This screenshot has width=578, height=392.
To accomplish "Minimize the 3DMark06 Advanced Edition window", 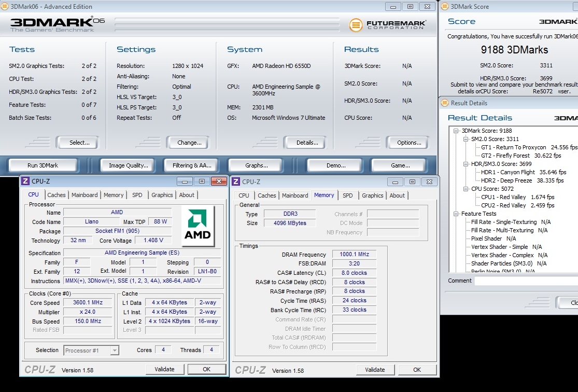I will point(393,7).
